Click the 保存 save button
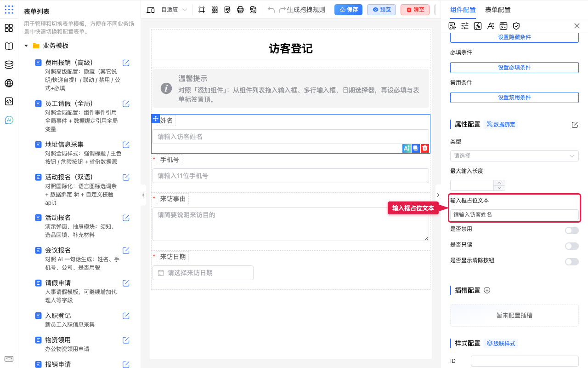Viewport: 588px width, 368px height. pyautogui.click(x=348, y=10)
